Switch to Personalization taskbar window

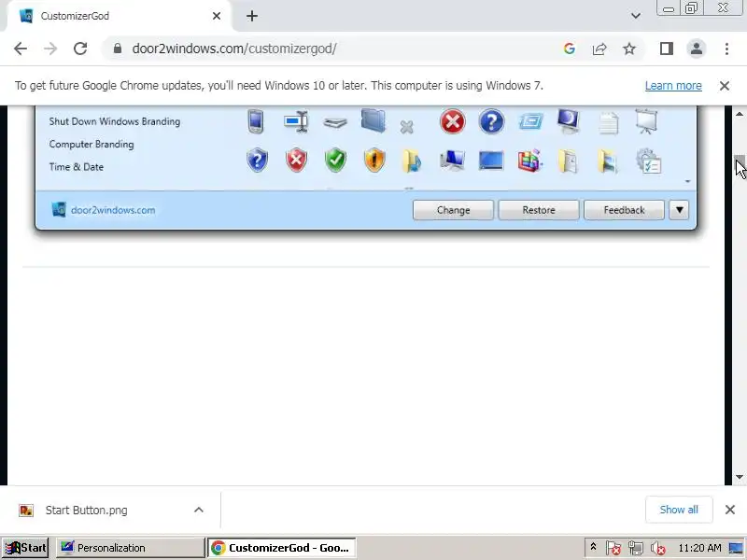[x=130, y=548]
